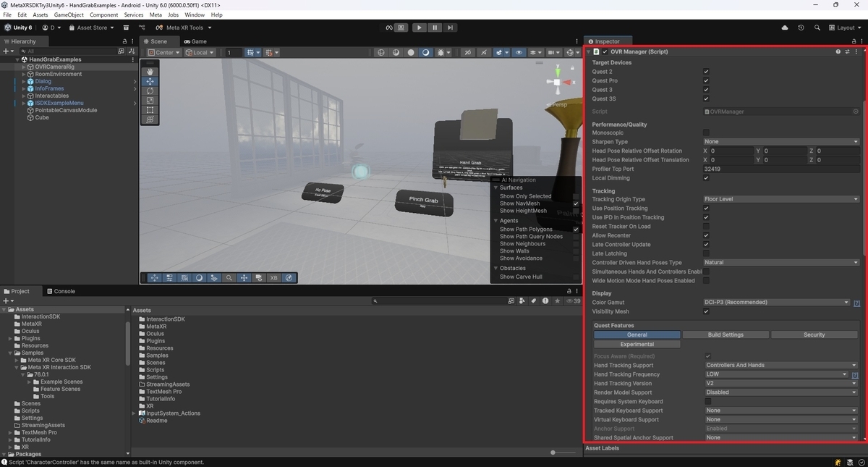868x467 pixels.
Task: Toggle the Allow Recenter checkbox
Action: [x=706, y=235]
